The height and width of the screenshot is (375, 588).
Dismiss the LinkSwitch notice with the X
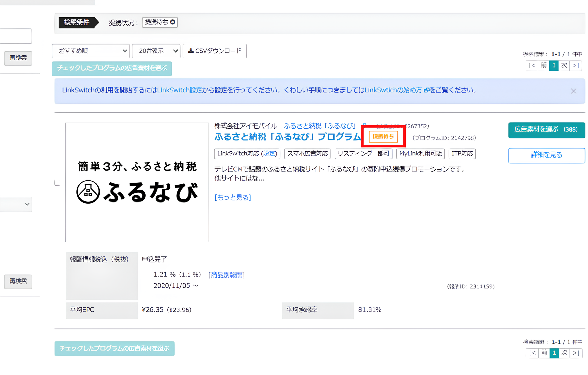pos(573,91)
